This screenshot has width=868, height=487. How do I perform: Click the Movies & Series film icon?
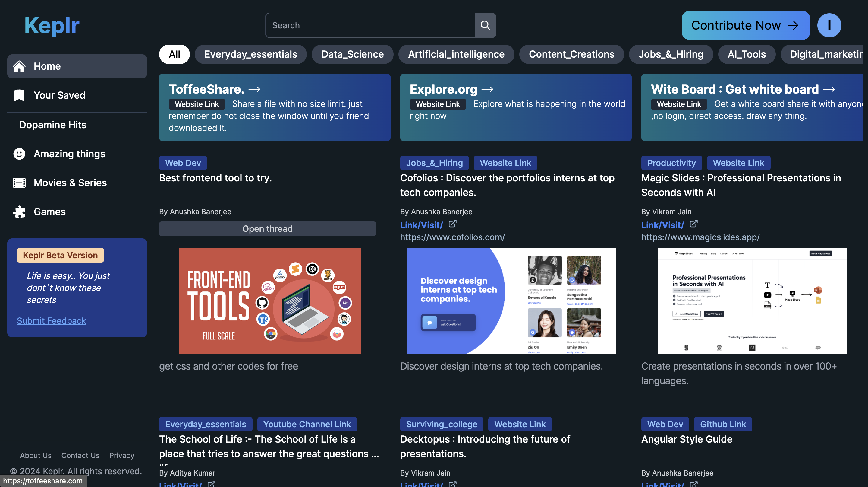[19, 183]
